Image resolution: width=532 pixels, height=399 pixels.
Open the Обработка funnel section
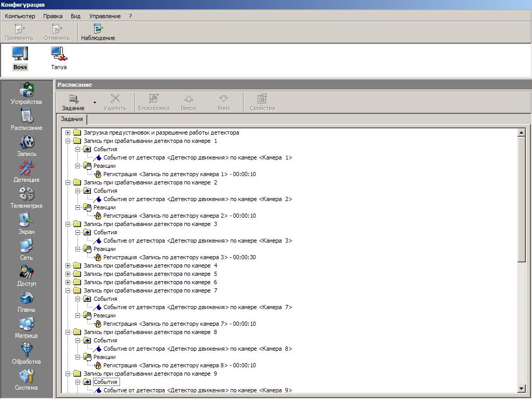(26, 353)
